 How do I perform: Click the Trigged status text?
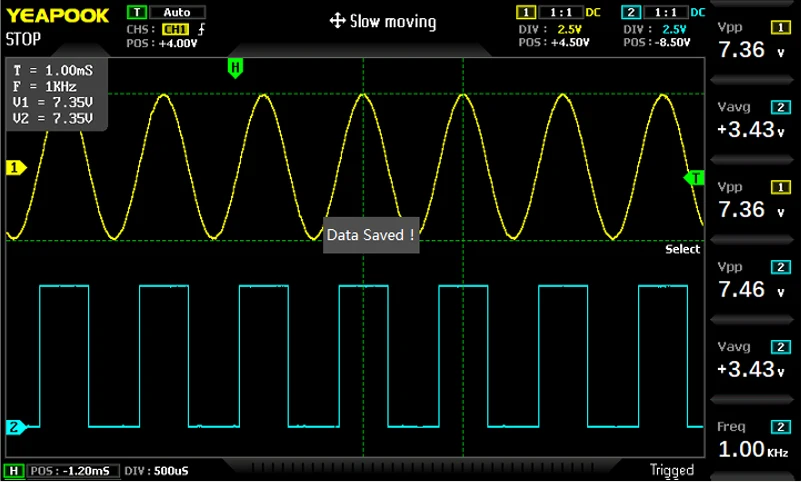[x=672, y=470]
